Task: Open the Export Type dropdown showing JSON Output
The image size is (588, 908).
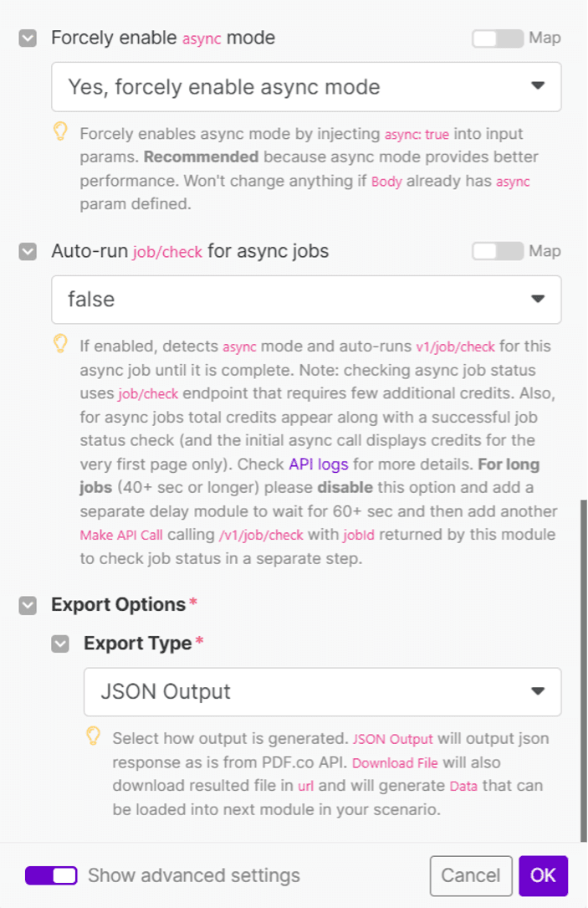Action: point(322,691)
